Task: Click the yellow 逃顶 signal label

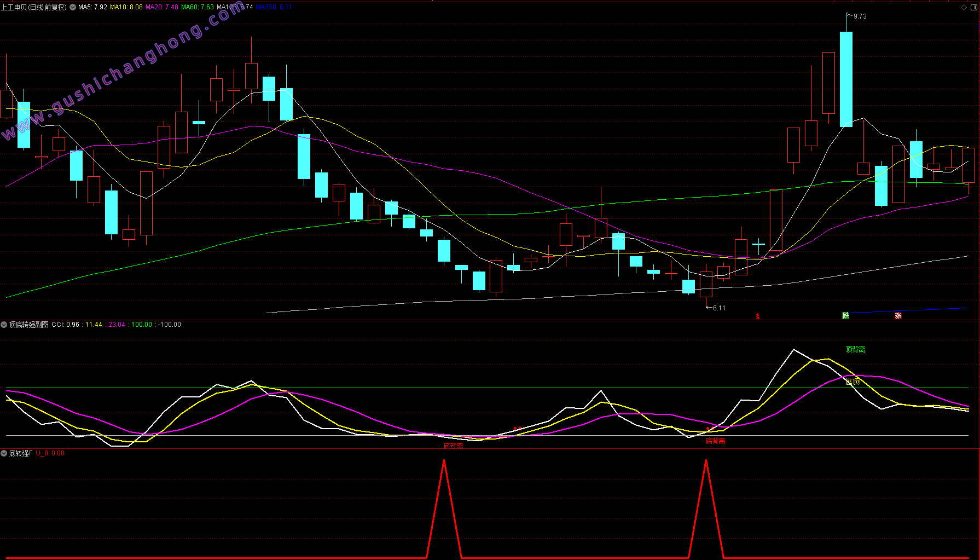Action: (853, 382)
